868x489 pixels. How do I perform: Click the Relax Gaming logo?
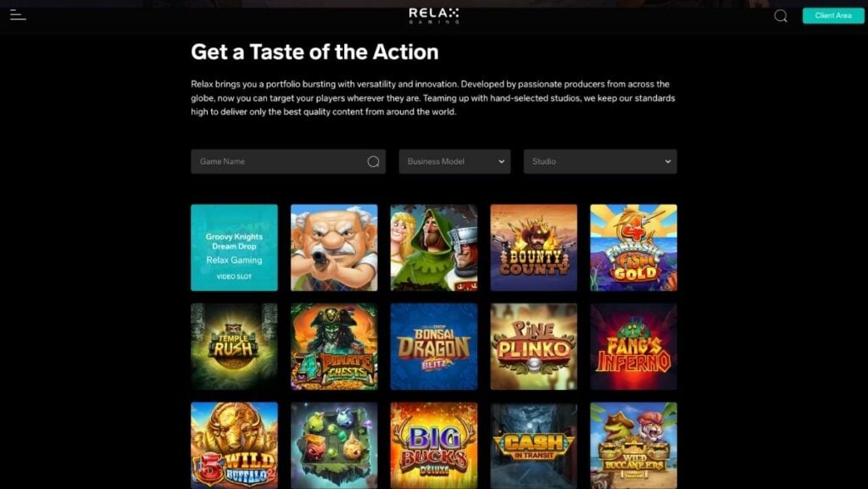434,15
